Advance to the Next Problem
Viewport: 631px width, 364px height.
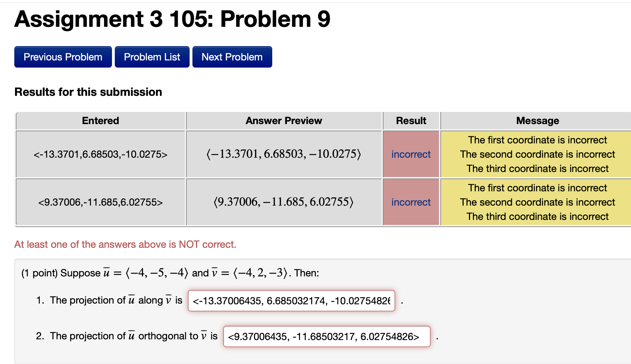(232, 57)
